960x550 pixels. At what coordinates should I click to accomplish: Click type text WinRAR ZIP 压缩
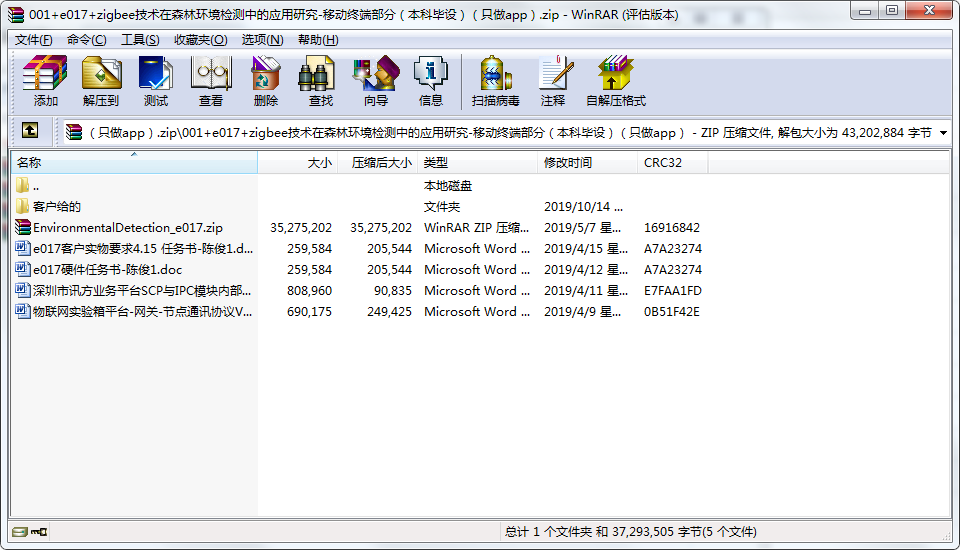476,227
